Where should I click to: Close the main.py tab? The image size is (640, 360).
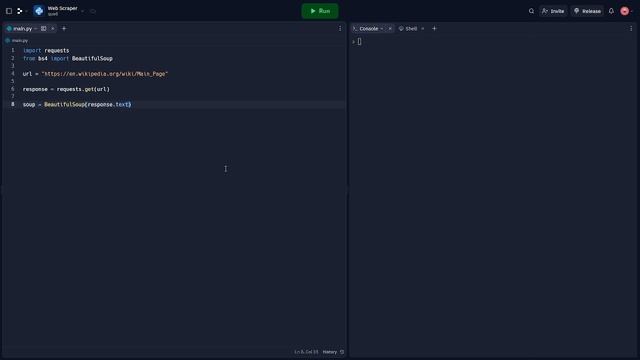pyautogui.click(x=53, y=29)
